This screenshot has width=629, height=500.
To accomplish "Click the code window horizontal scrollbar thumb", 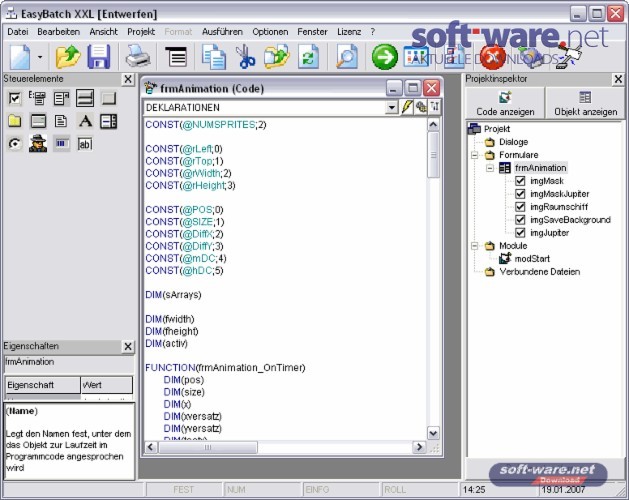I will 208,447.
